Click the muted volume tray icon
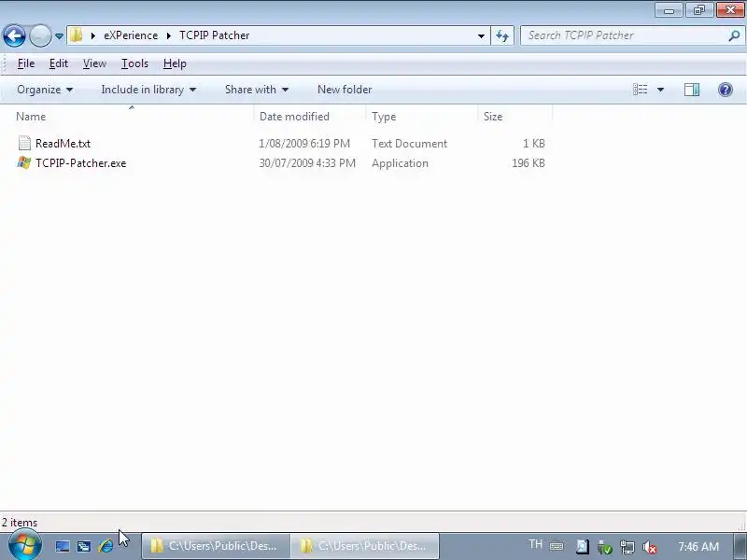 649,547
